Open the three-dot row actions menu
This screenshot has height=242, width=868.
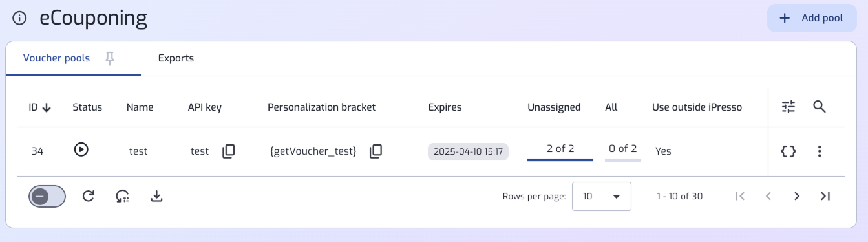pos(820,151)
